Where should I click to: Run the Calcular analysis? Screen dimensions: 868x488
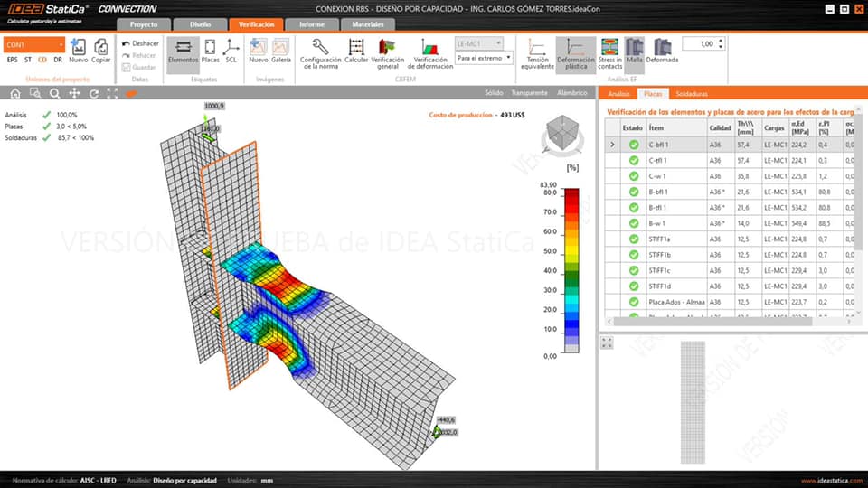pyautogui.click(x=356, y=51)
